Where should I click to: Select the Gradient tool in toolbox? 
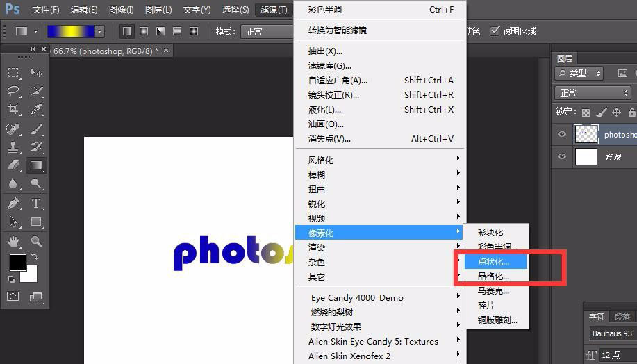pos(36,165)
